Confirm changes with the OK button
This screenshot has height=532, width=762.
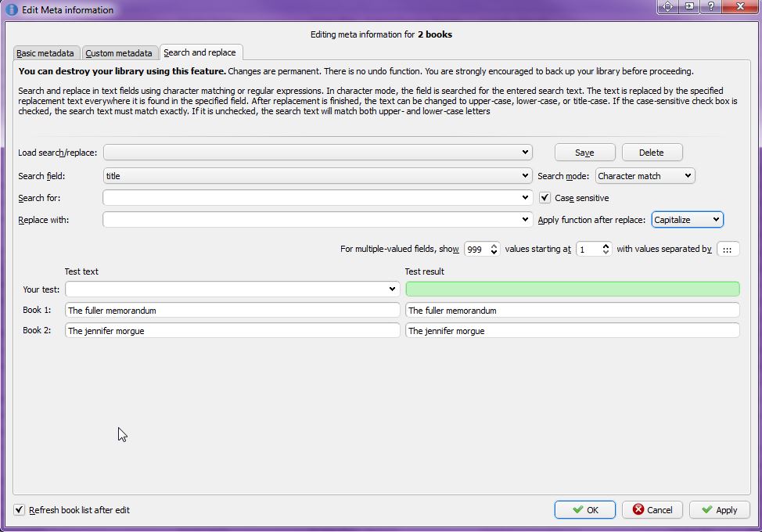[584, 509]
